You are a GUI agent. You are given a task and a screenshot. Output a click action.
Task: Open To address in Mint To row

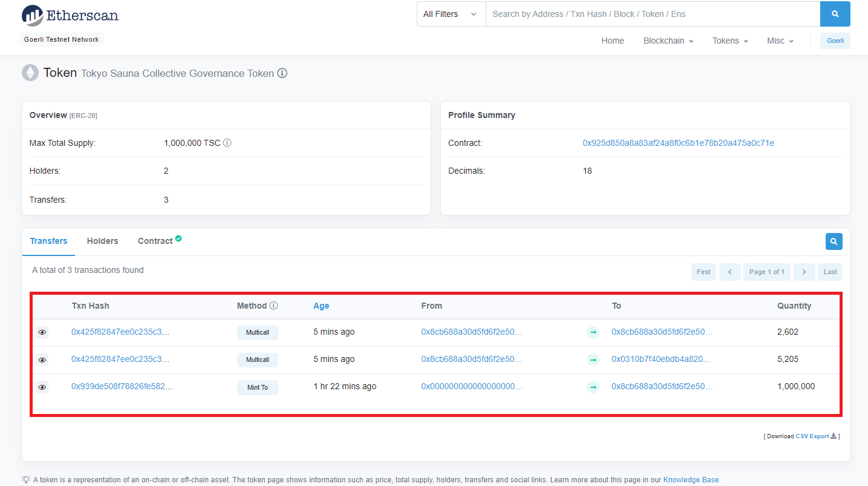(x=662, y=386)
